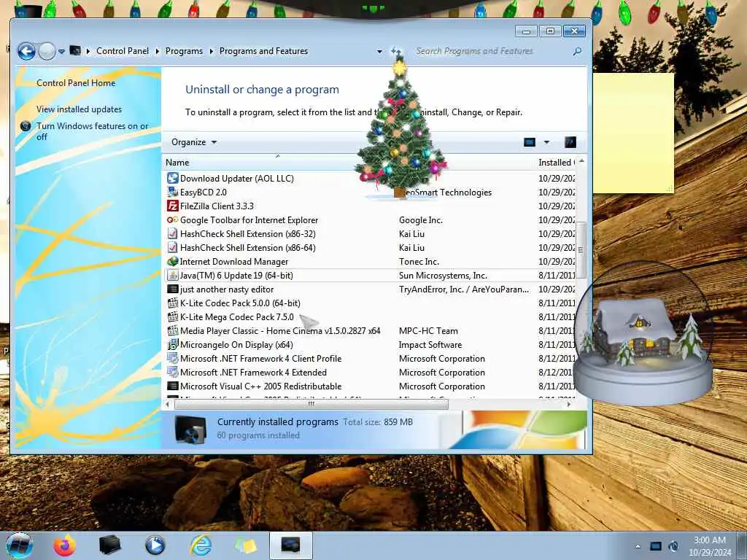Select the EasyBCD 2.0 program icon
The image size is (747, 560).
coord(172,192)
